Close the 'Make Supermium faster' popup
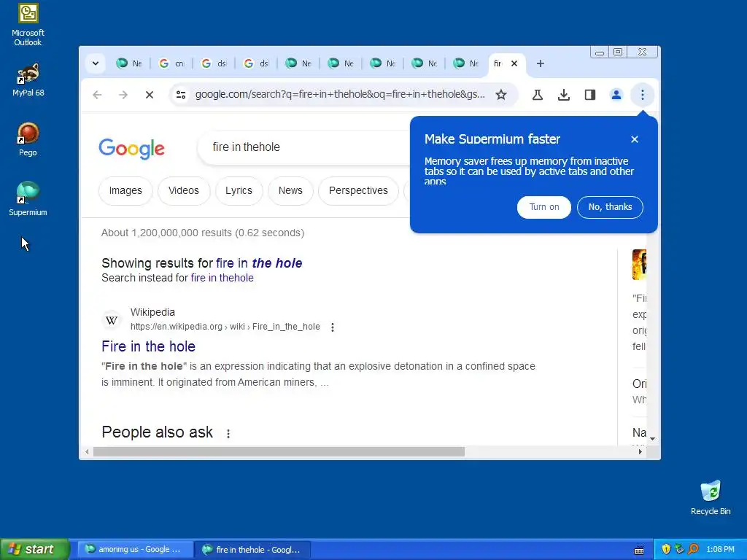 pyautogui.click(x=635, y=139)
